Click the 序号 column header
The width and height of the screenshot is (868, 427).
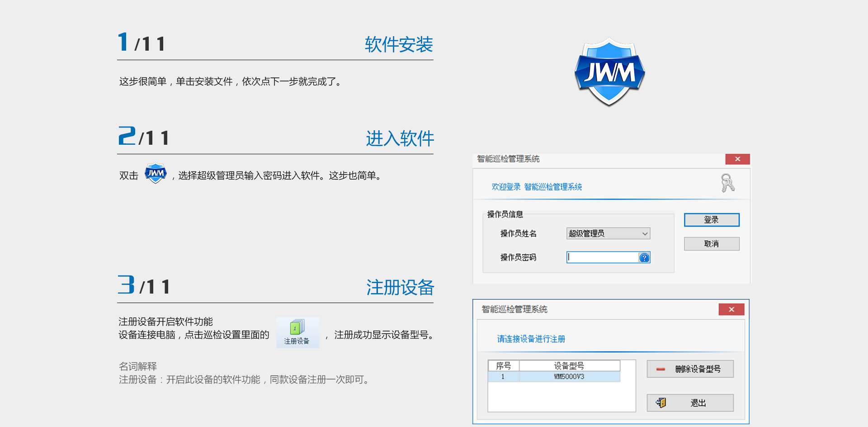pyautogui.click(x=503, y=366)
